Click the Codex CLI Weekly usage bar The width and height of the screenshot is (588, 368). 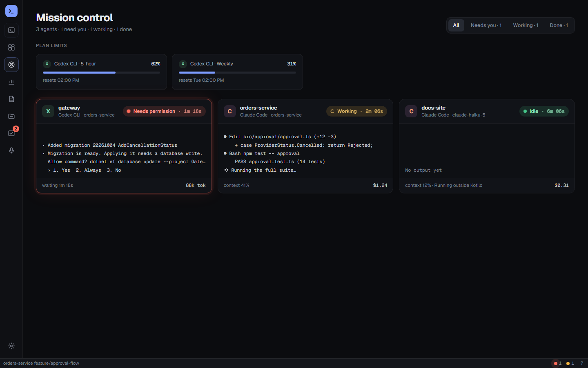(x=237, y=72)
